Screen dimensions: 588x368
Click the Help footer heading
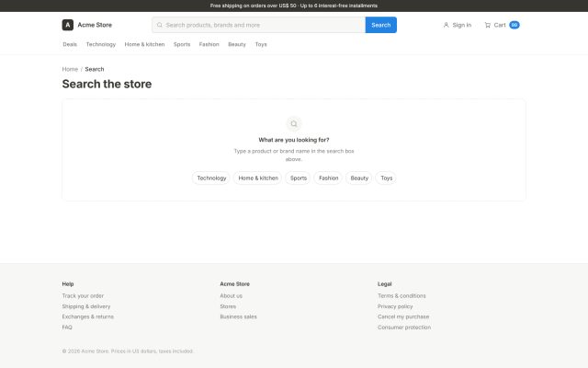(x=68, y=284)
